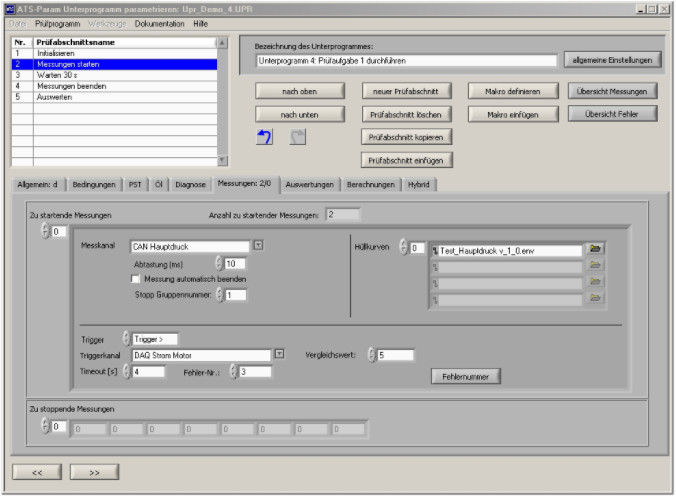Click the DAQ Strom Motor Triggerkanal field
Viewport: 676px width, 497px height.
point(201,355)
